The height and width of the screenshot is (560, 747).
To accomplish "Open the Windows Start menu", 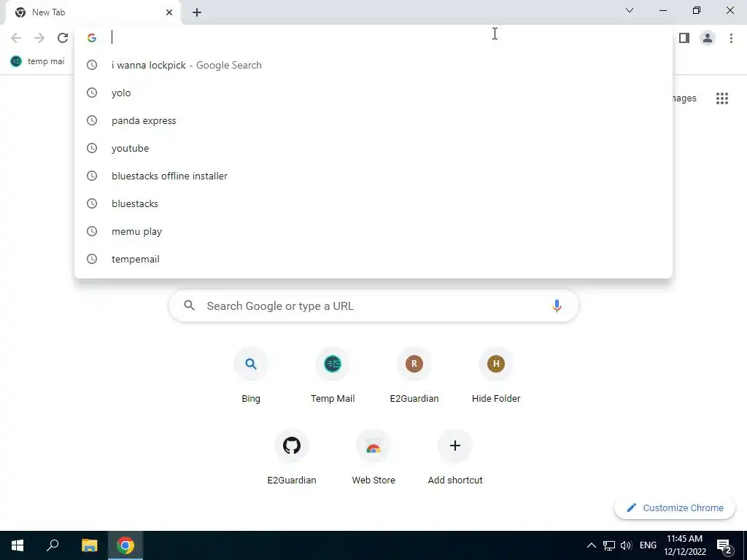I will tap(18, 545).
